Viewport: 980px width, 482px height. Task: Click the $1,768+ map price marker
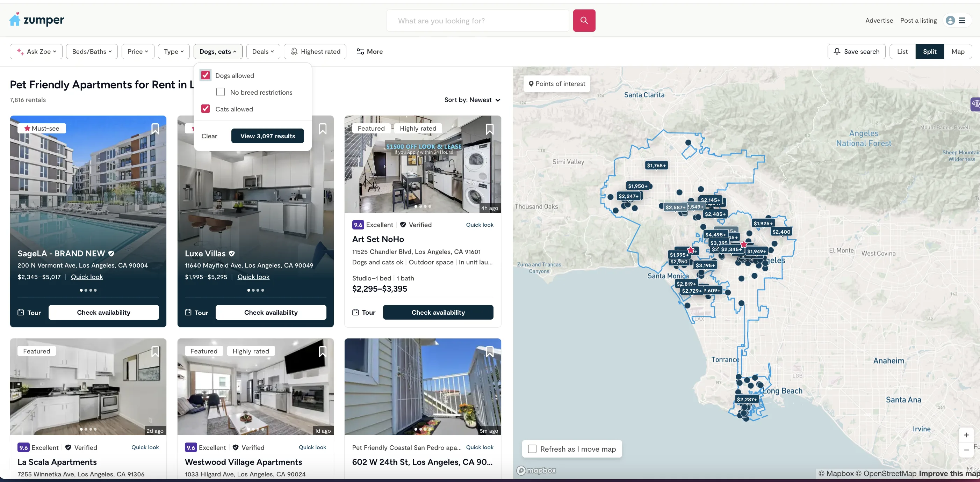656,165
